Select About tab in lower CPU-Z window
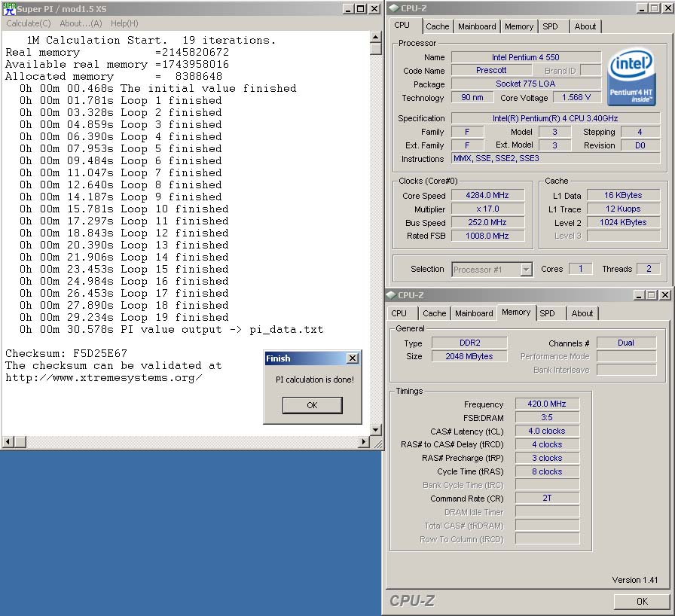This screenshot has width=675, height=616. pos(582,313)
